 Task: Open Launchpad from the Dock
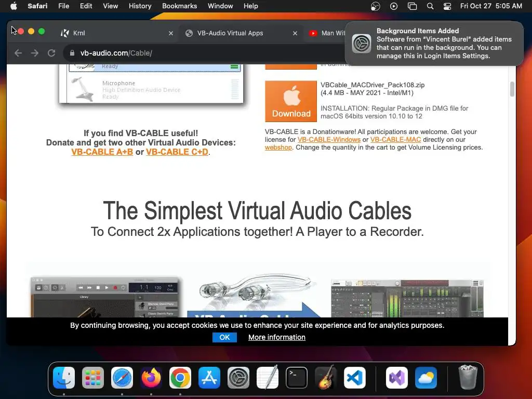93,378
